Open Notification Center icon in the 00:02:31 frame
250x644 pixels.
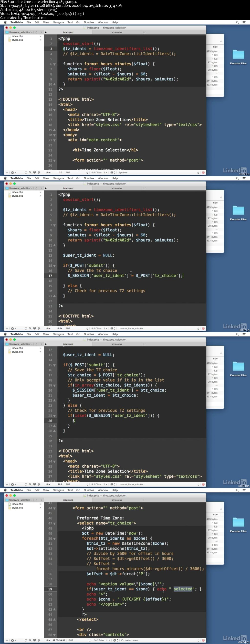click(244, 178)
